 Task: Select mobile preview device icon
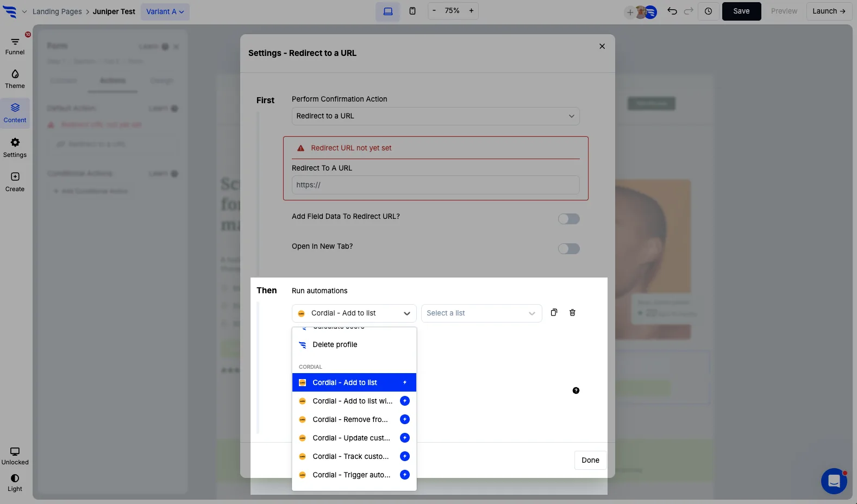(412, 11)
